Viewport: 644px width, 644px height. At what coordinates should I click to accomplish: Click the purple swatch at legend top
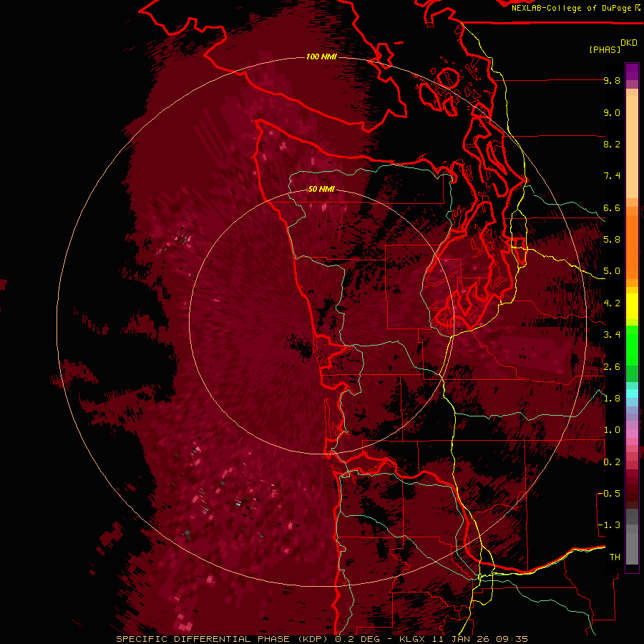tap(632, 72)
